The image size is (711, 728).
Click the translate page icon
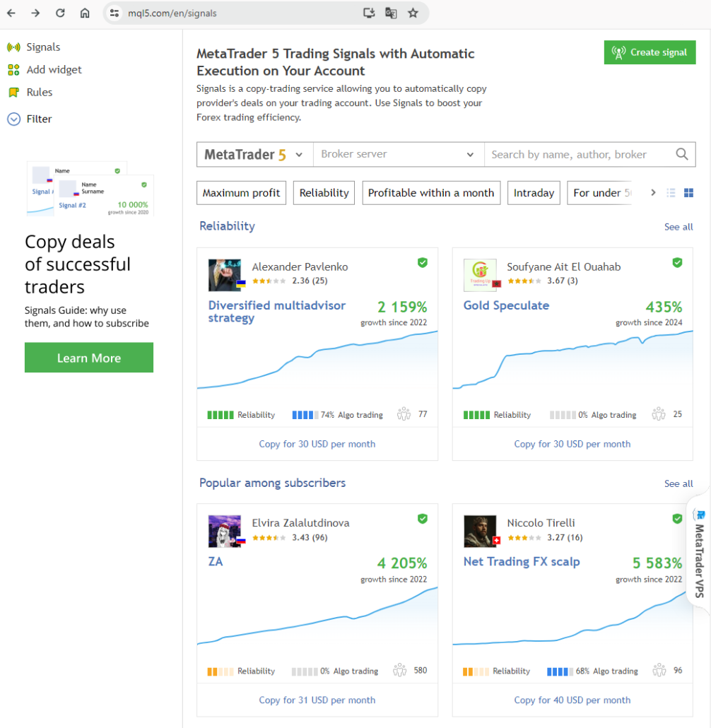[x=391, y=13]
